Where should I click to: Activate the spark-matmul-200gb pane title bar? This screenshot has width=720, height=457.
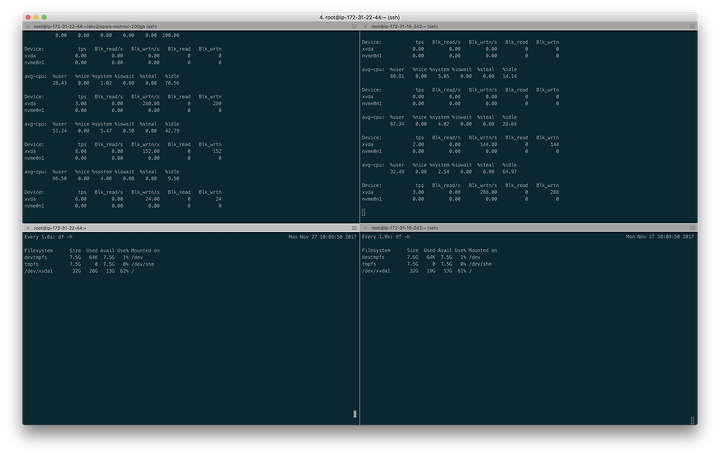click(x=191, y=27)
